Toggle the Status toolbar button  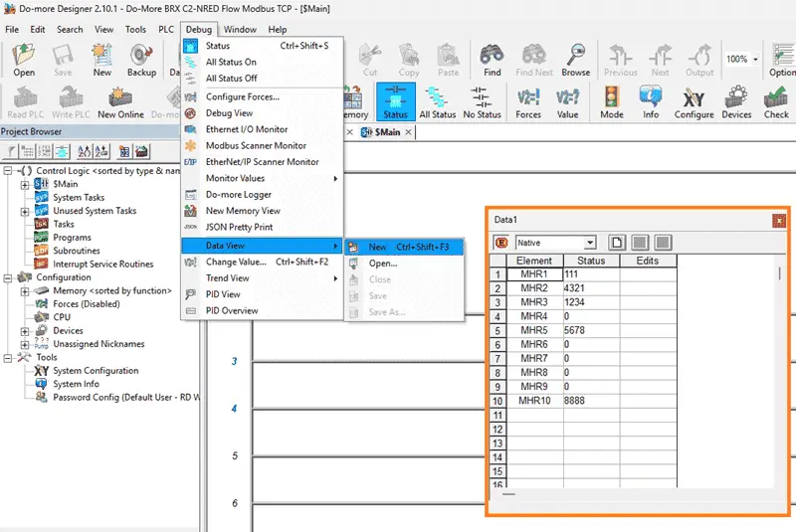(395, 102)
